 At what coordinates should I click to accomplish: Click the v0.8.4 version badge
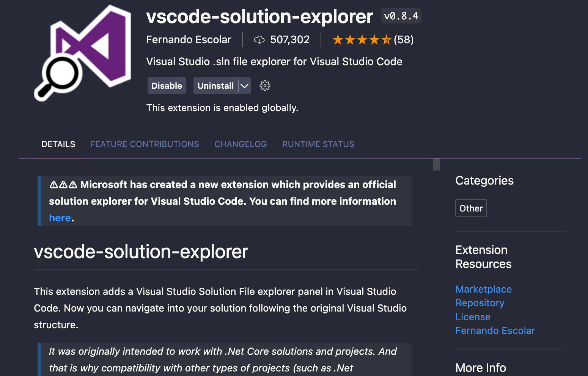(x=401, y=16)
